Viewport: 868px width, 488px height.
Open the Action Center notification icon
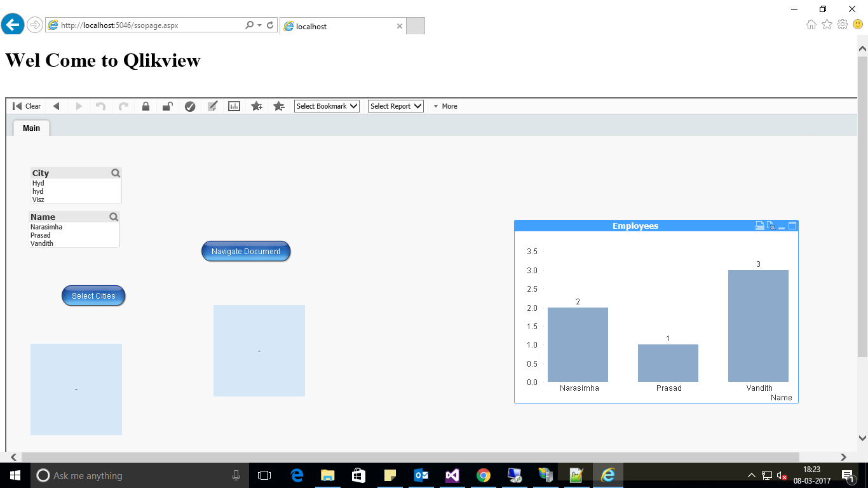click(x=848, y=475)
